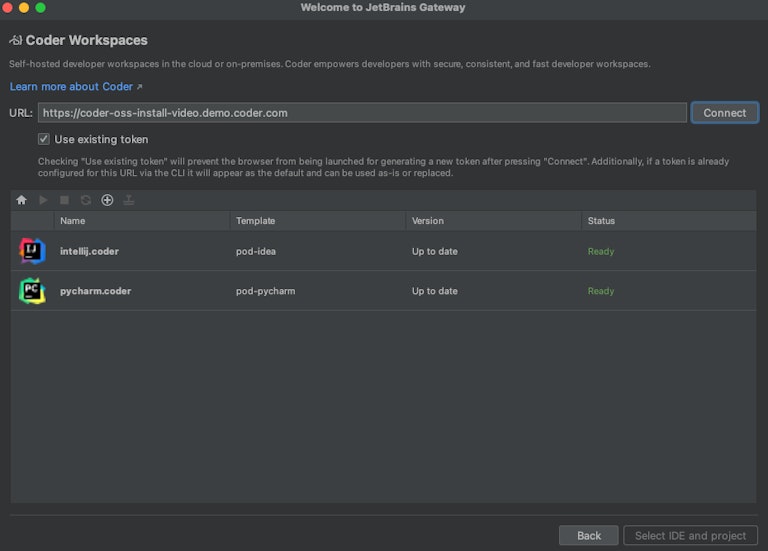Click the create workspace plus icon
This screenshot has width=768, height=551.
pos(107,200)
